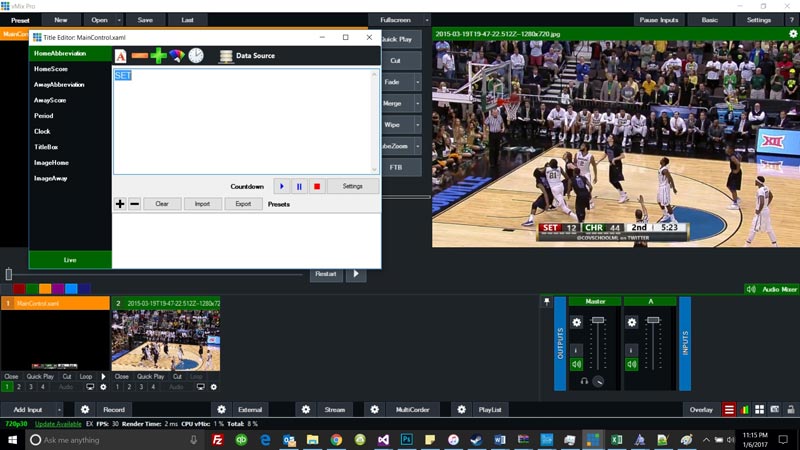The image size is (800, 450).
Task: Click the colored bars statistics icon bottom right
Action: pos(745,409)
